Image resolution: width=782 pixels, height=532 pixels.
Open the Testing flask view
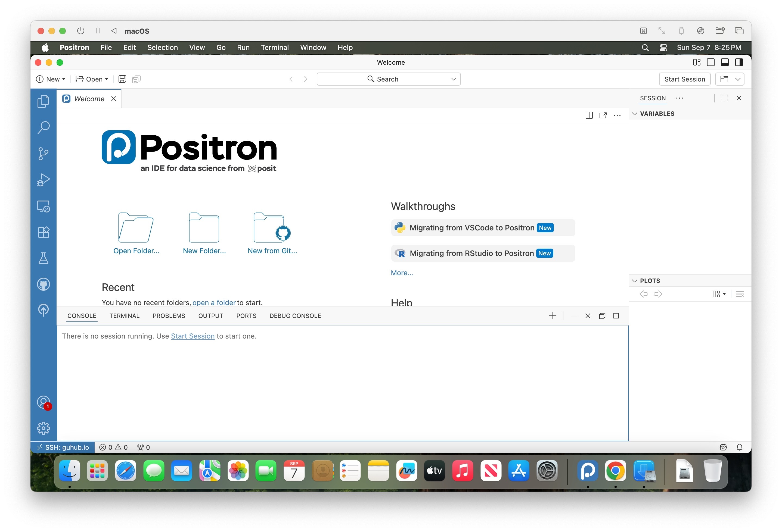click(x=44, y=258)
